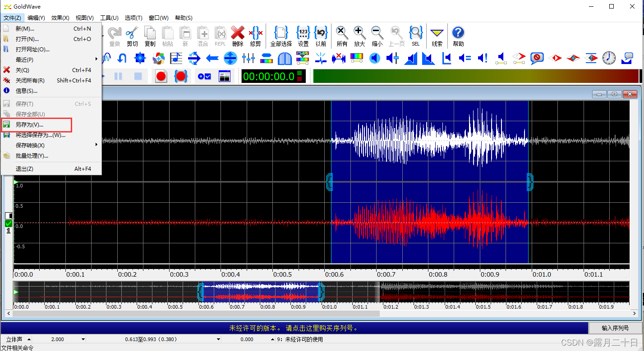Click the selection finish brace marker

click(x=530, y=182)
